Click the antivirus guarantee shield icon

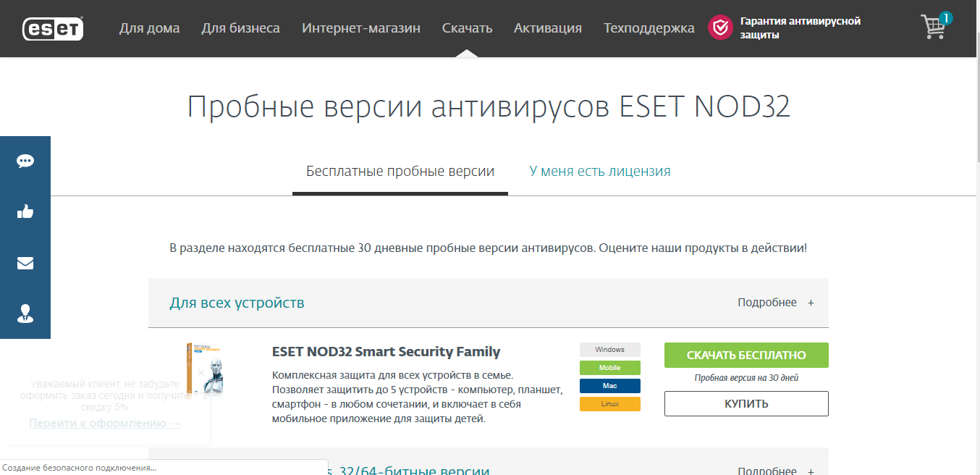(x=720, y=28)
